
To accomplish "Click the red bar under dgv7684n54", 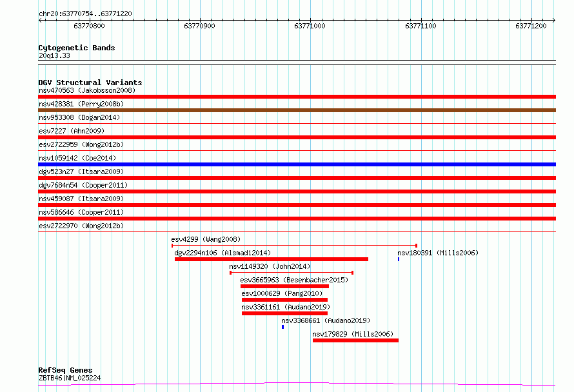I will tap(297, 191).
